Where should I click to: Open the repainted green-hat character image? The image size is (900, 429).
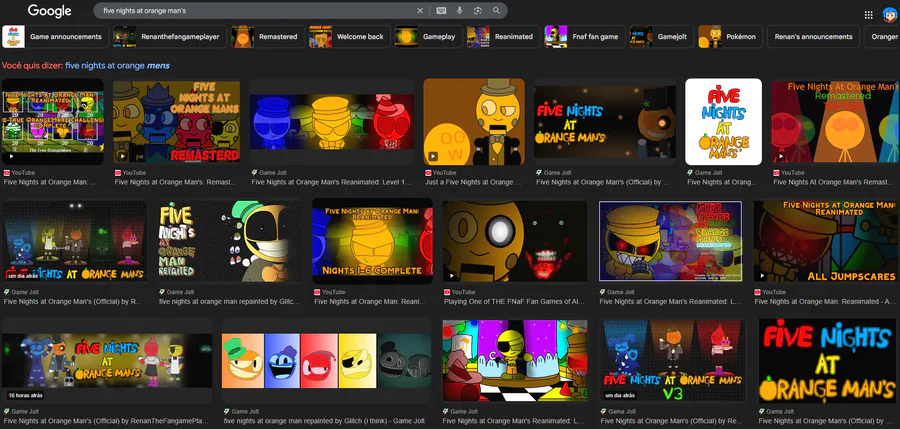(x=230, y=241)
